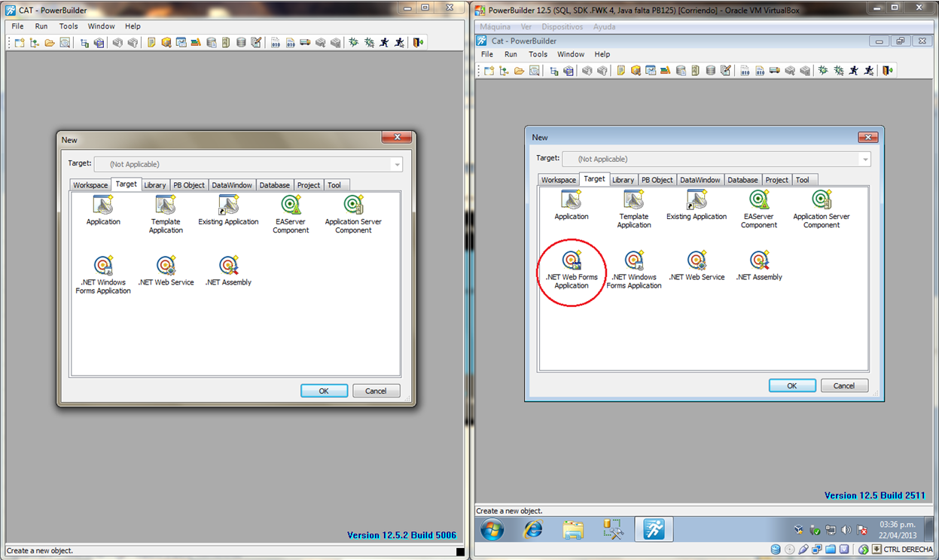Open File menu in left PowerBuilder window
Viewport: 939px width, 560px height.
(18, 26)
